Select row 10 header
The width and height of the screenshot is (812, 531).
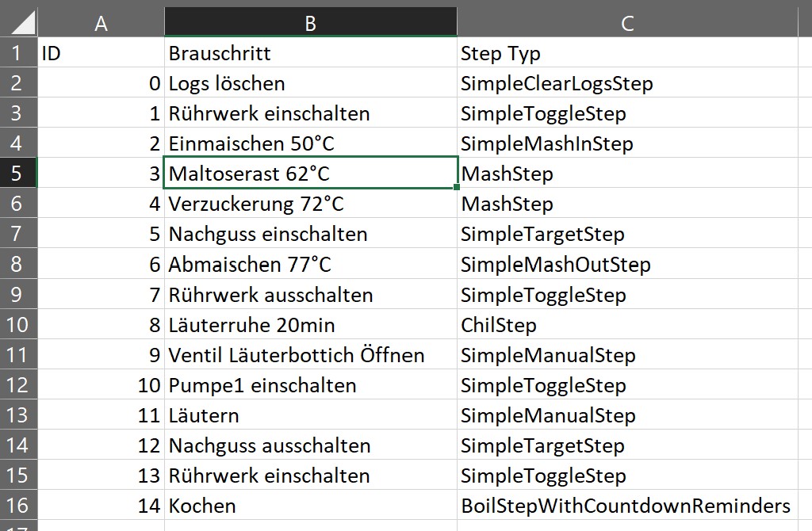18,325
